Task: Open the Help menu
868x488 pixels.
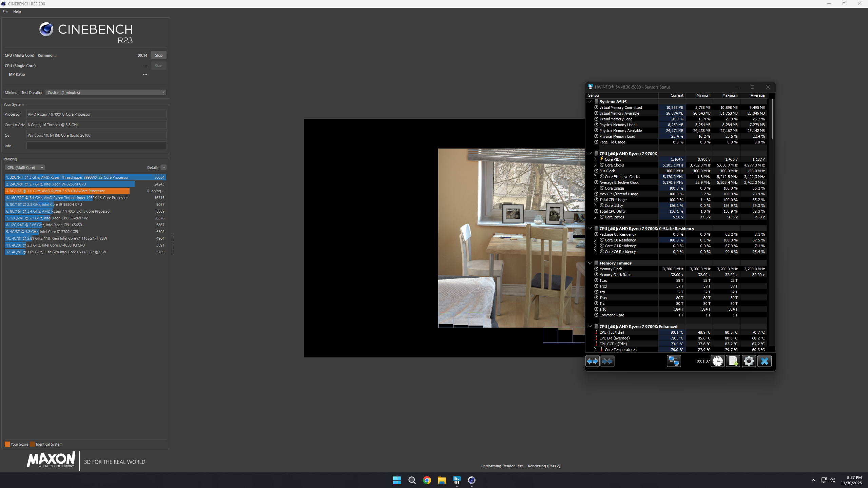Action: pyautogui.click(x=17, y=12)
